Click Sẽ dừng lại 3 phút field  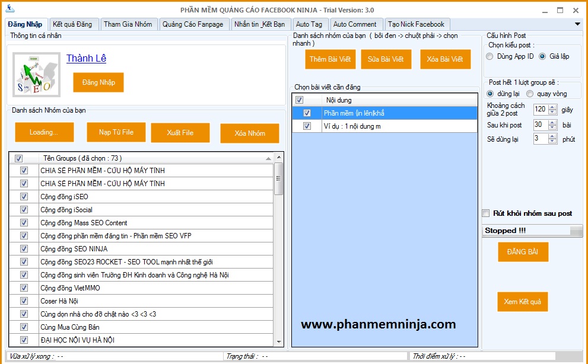[x=541, y=139]
